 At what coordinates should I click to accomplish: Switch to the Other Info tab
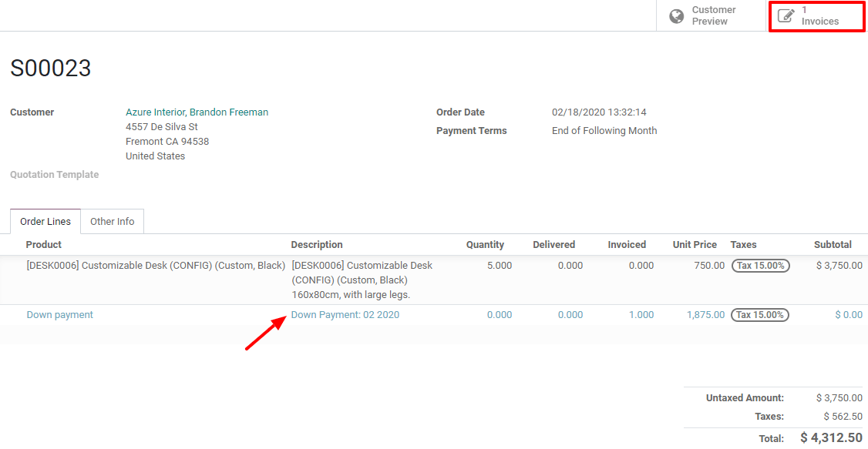click(x=113, y=221)
